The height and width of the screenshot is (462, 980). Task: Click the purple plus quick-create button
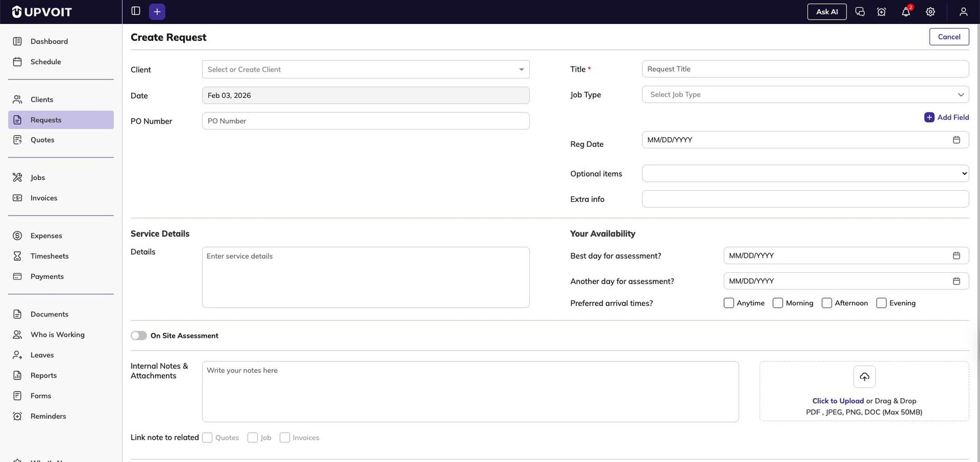tap(157, 12)
